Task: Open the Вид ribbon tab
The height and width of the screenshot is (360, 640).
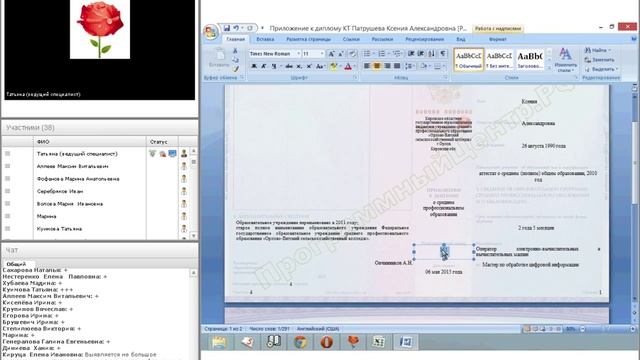Action: coord(461,39)
